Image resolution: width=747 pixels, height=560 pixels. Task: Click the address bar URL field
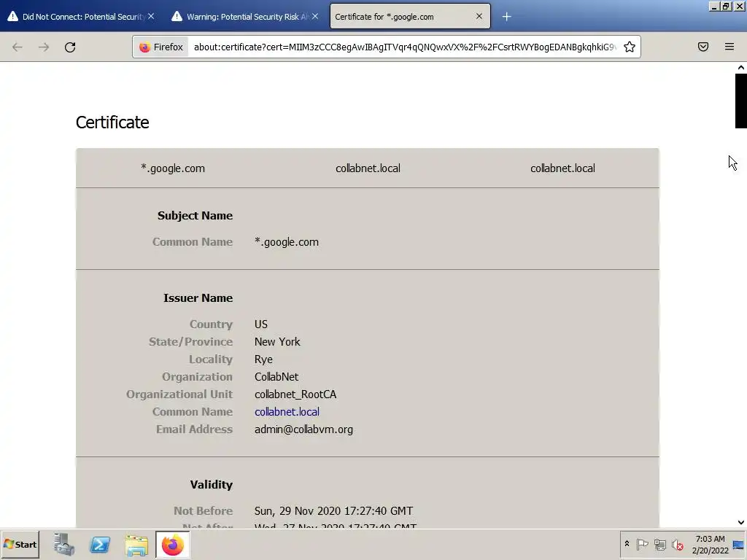click(x=405, y=47)
